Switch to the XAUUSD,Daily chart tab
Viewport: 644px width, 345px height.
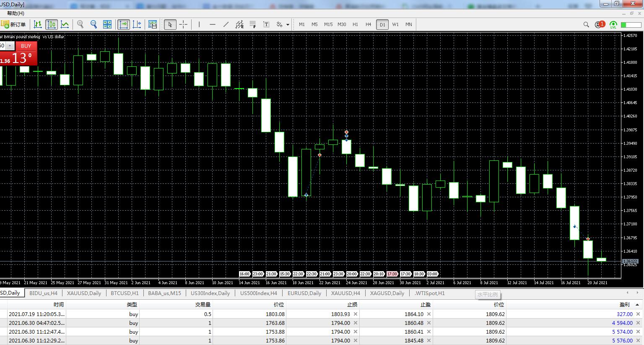(x=84, y=293)
